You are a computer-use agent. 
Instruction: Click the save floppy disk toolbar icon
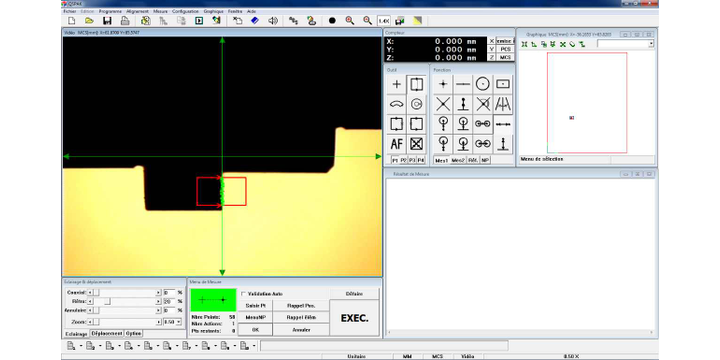pyautogui.click(x=107, y=21)
